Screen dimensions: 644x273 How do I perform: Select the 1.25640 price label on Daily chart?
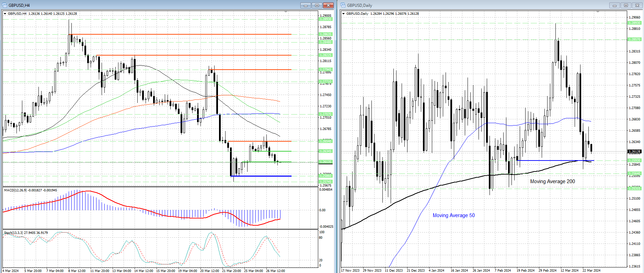tap(634, 173)
